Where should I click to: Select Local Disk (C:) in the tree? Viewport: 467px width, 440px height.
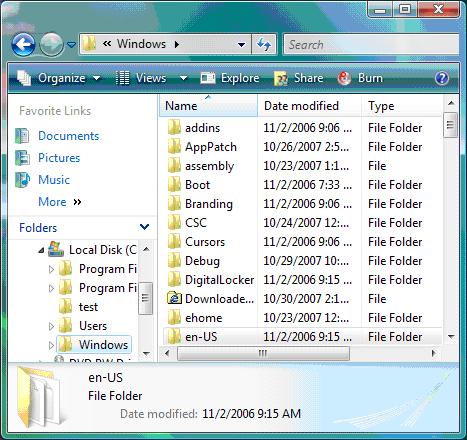[103, 250]
